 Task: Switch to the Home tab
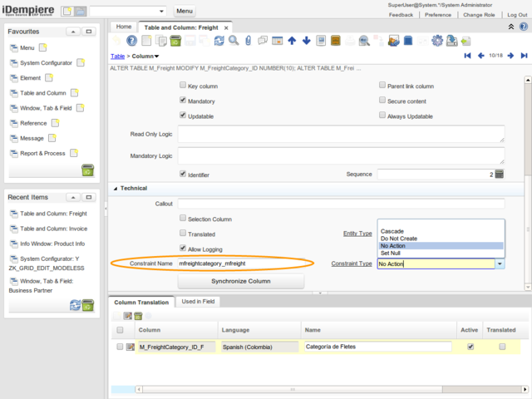tap(123, 27)
